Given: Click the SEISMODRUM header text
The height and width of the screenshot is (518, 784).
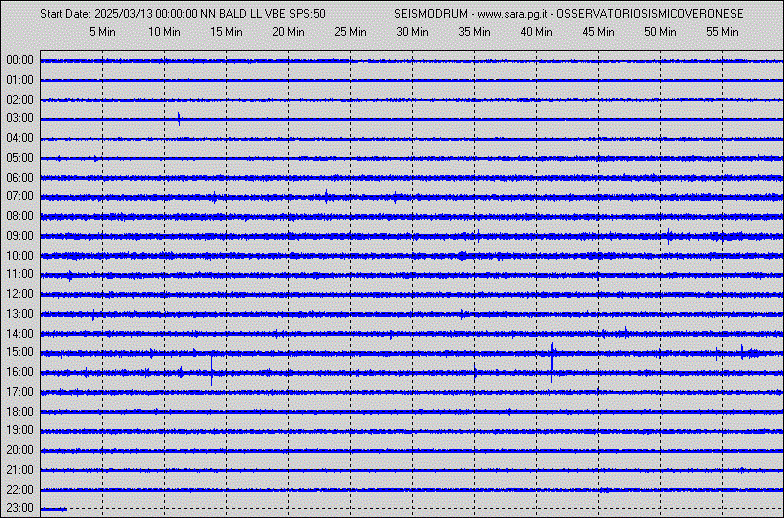Looking at the screenshot, I should pyautogui.click(x=430, y=14).
